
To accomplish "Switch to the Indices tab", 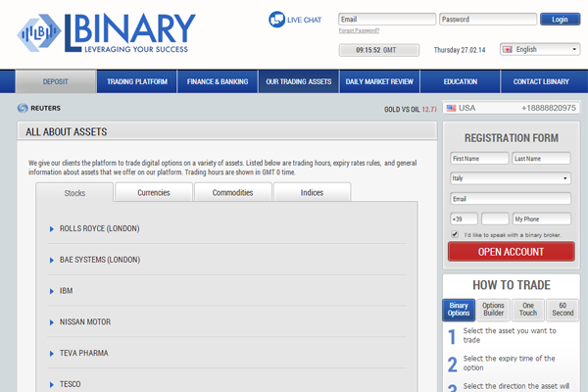I will [x=312, y=192].
